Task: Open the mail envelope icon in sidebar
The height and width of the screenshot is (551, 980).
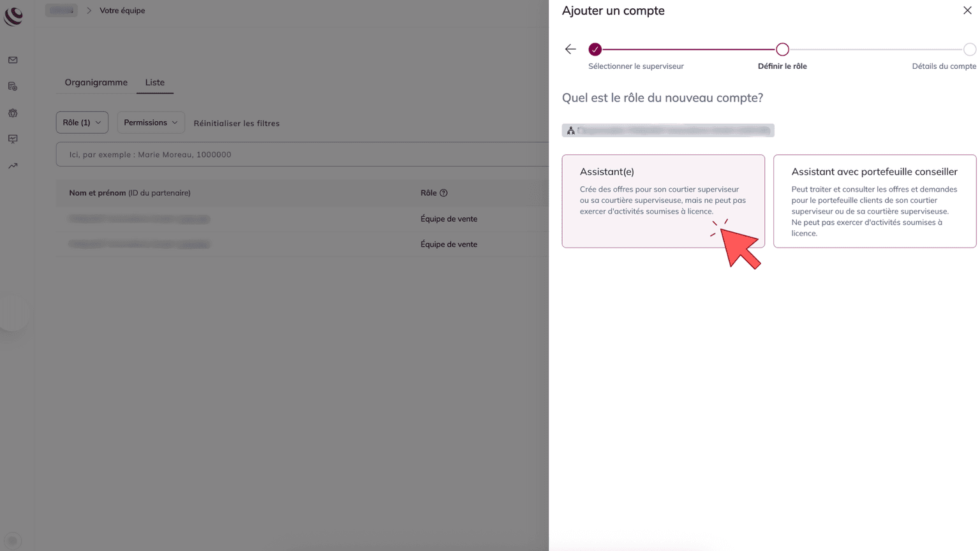Action: (x=13, y=60)
